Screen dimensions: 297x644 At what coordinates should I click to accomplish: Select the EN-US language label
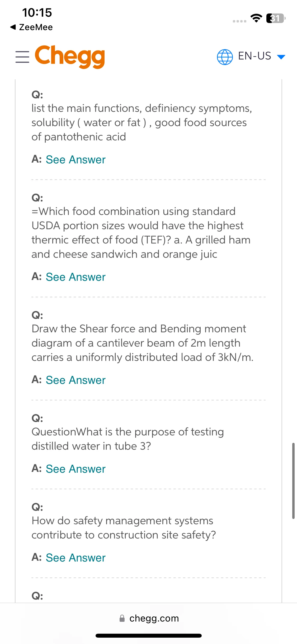(x=254, y=56)
